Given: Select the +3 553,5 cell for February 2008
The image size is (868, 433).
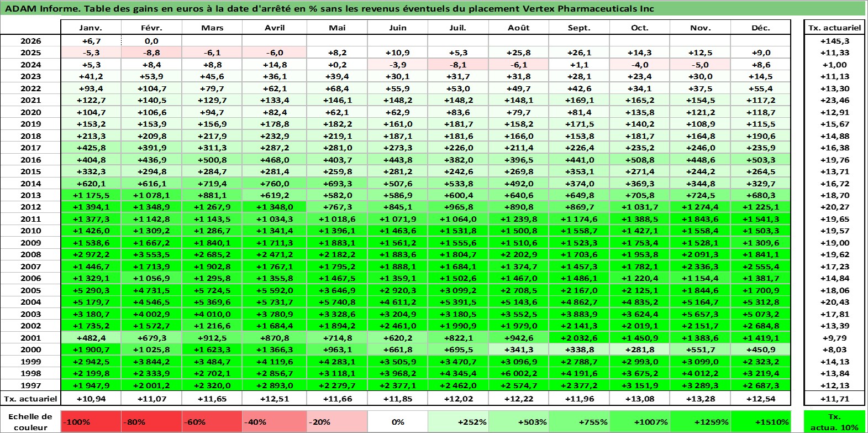Looking at the screenshot, I should click(x=151, y=254).
